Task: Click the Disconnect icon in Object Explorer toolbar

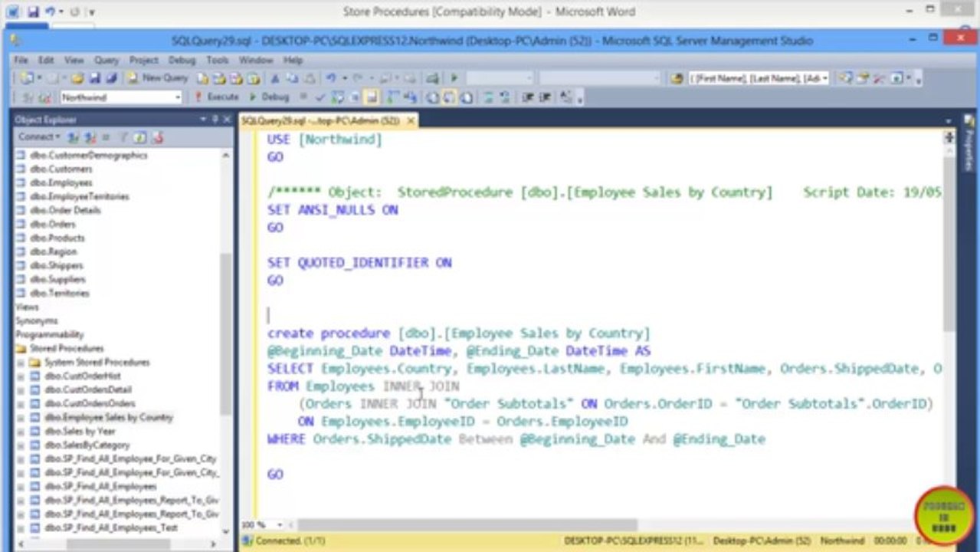Action: point(90,137)
